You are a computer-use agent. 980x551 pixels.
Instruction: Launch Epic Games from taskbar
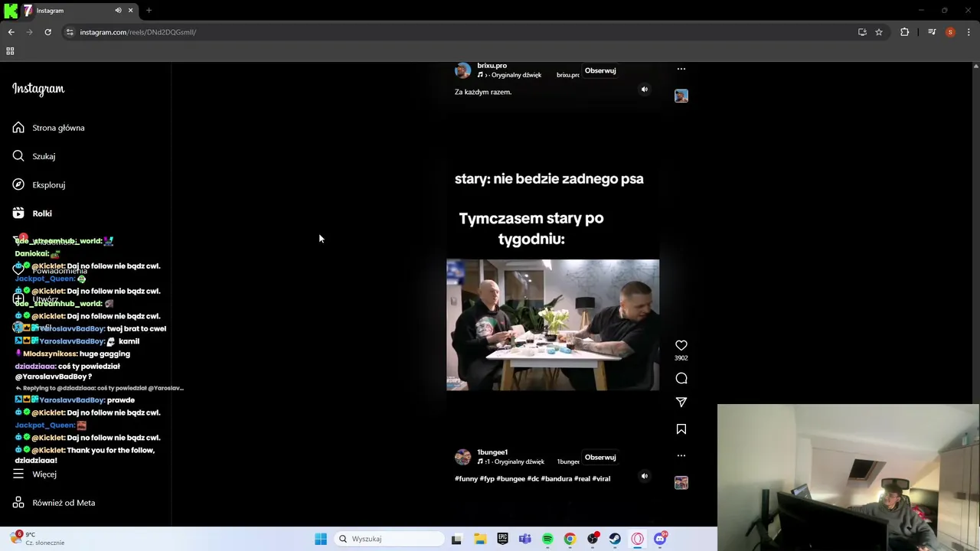(x=502, y=539)
